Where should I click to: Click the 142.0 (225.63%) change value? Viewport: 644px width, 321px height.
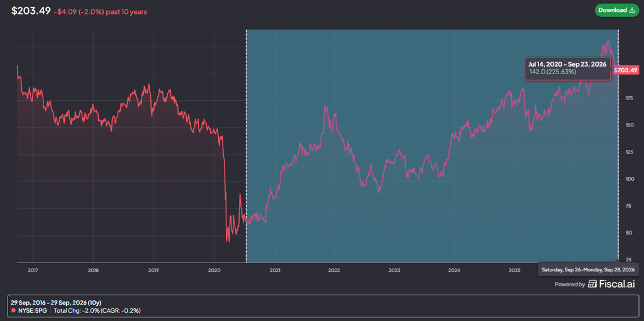click(552, 72)
